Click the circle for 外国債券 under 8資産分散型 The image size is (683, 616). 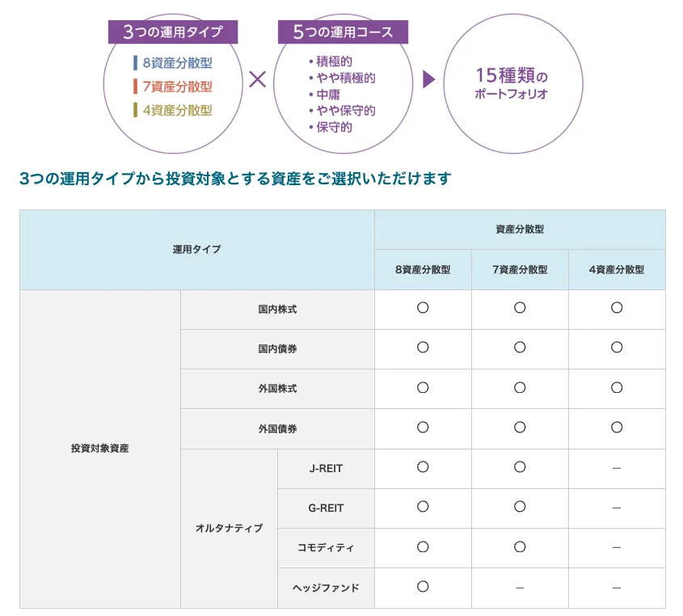tap(423, 427)
